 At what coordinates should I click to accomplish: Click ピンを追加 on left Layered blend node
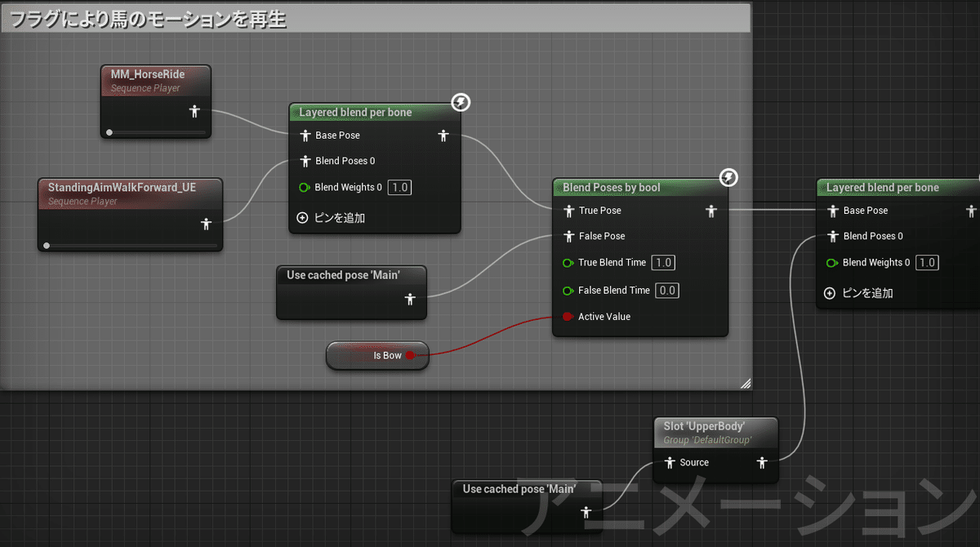pos(331,218)
